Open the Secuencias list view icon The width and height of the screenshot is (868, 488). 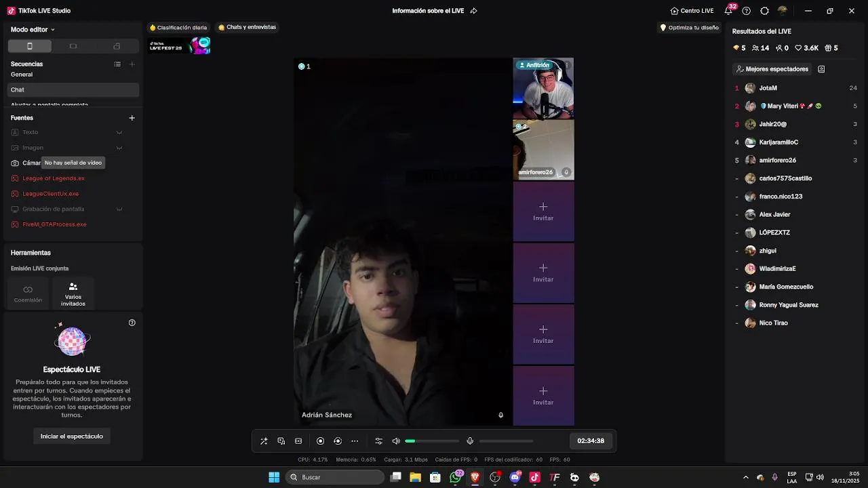117,64
